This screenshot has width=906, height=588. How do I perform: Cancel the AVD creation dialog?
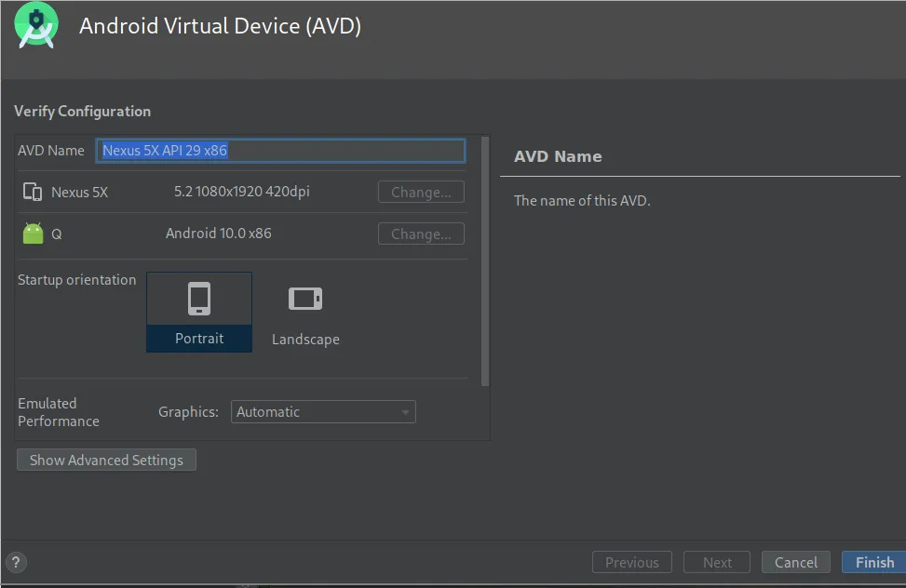tap(795, 562)
